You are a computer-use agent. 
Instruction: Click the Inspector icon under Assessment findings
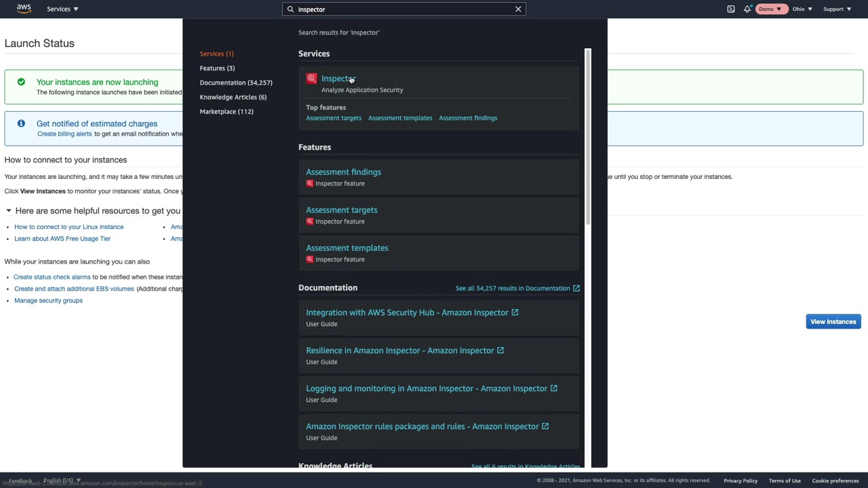[x=310, y=184]
